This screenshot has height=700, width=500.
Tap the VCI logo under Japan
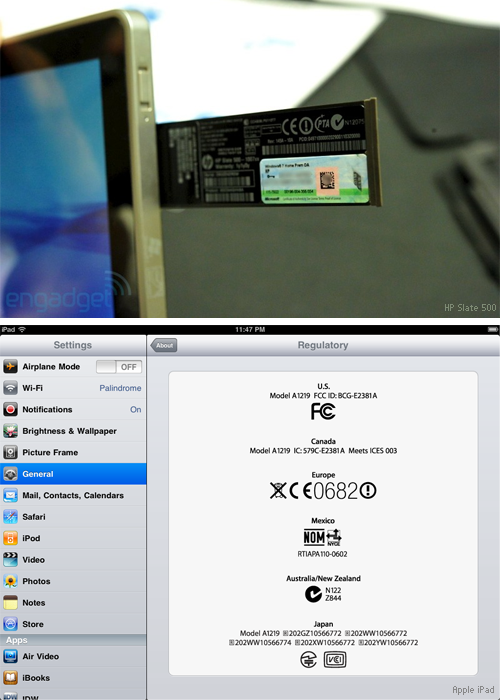335,659
